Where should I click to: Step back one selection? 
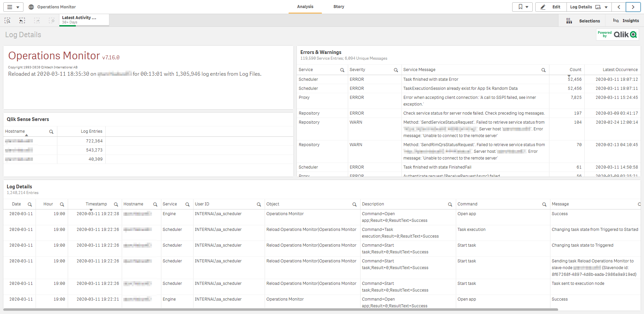[22, 21]
